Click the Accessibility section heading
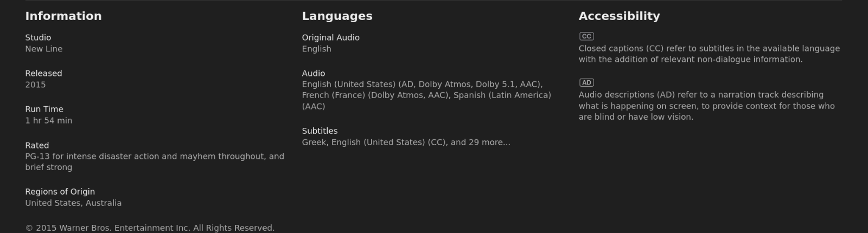 [619, 16]
